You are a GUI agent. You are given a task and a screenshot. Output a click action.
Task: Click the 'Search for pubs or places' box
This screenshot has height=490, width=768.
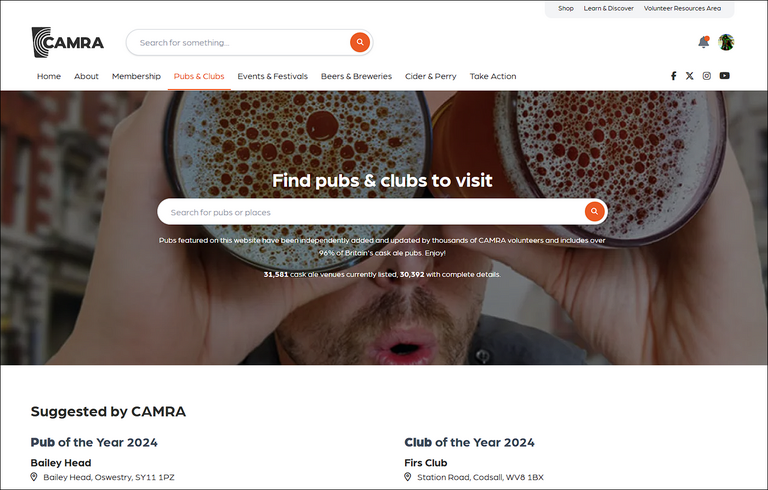coord(370,212)
